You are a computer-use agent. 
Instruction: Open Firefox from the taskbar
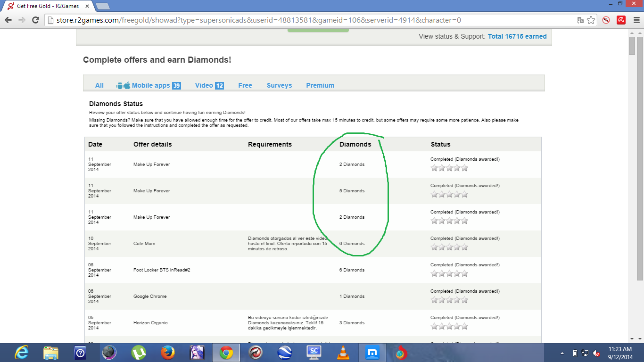click(167, 353)
